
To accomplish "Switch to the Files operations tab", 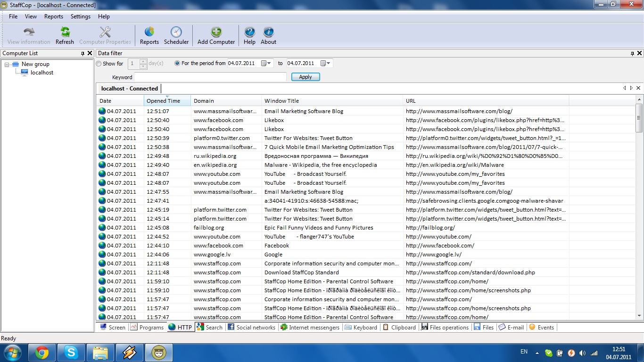I will tap(445, 327).
